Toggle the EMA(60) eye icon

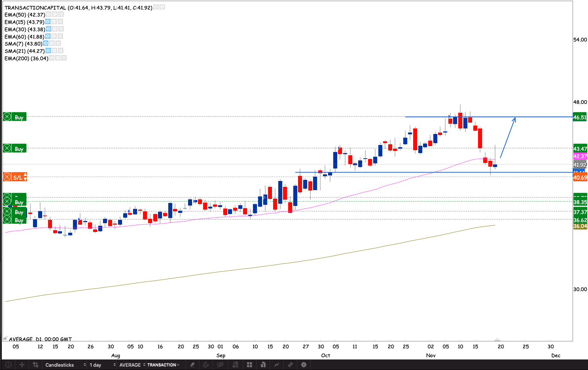click(48, 36)
